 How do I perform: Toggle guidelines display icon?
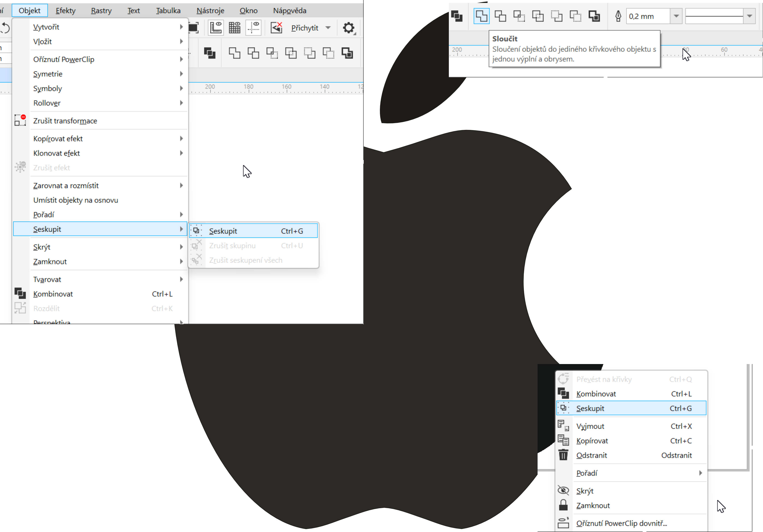254,28
